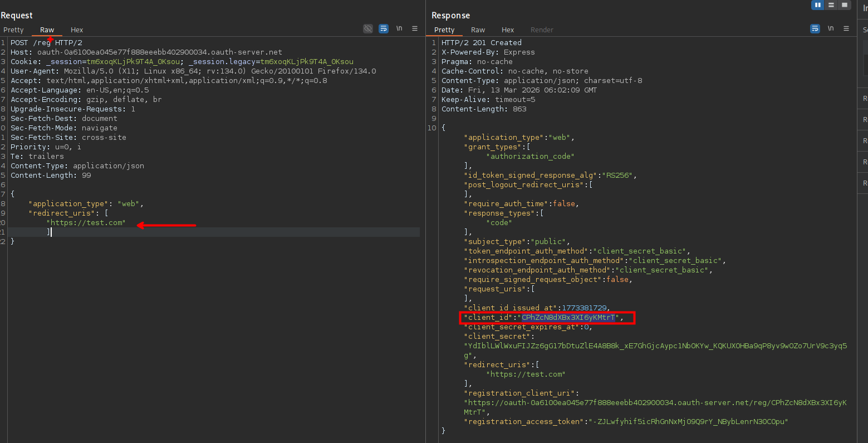This screenshot has width=868, height=443.
Task: Open Hex tab in Response panel
Action: pos(508,30)
